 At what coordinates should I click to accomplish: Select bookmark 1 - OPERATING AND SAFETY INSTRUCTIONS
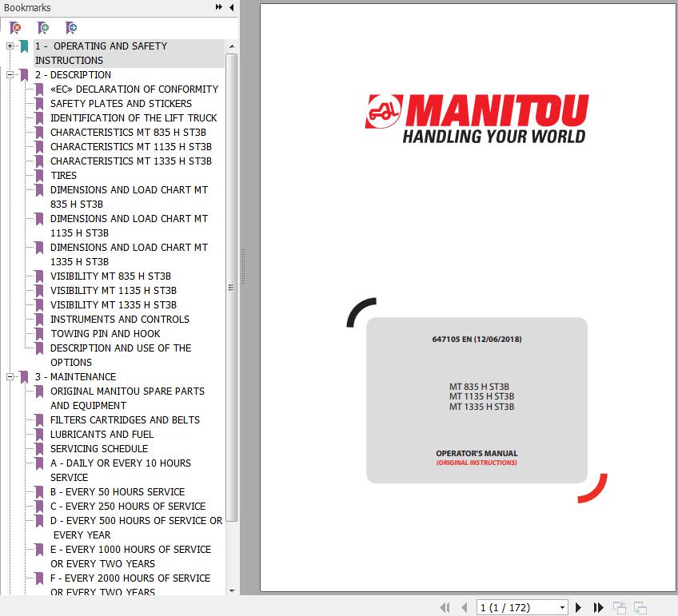click(130, 54)
